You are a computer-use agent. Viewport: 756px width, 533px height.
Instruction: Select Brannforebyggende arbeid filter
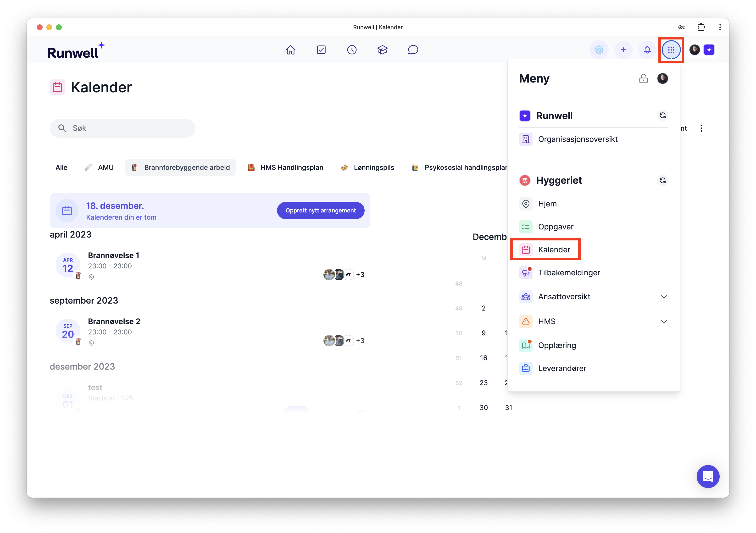(x=180, y=167)
